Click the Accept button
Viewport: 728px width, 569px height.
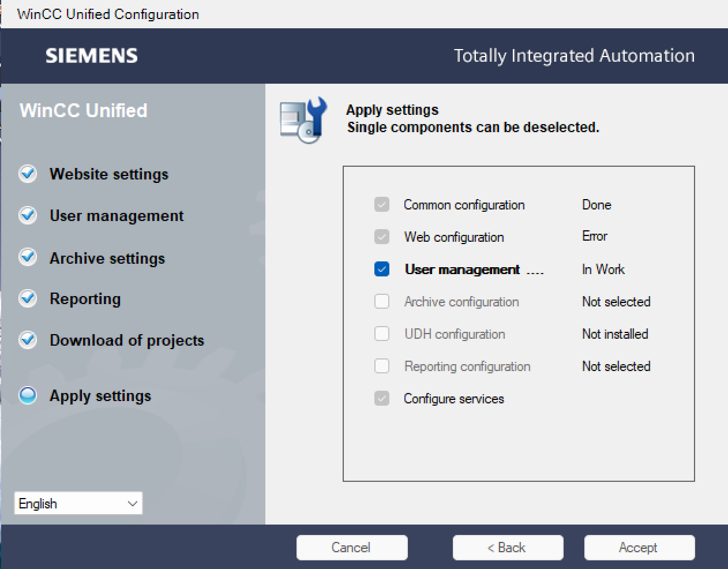tap(639, 548)
